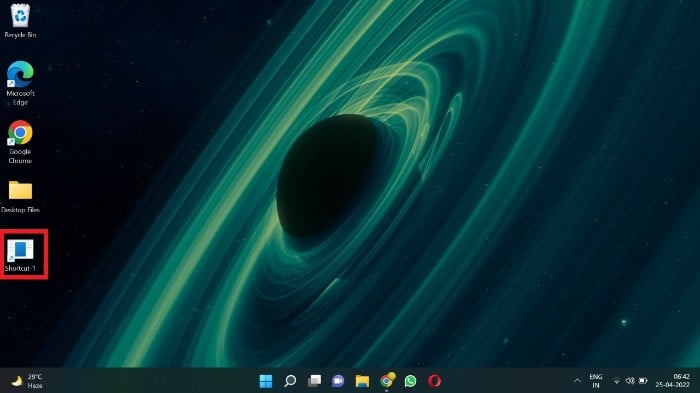Open WhatsApp from the taskbar
Screen dimensions: 700x393
click(410, 381)
